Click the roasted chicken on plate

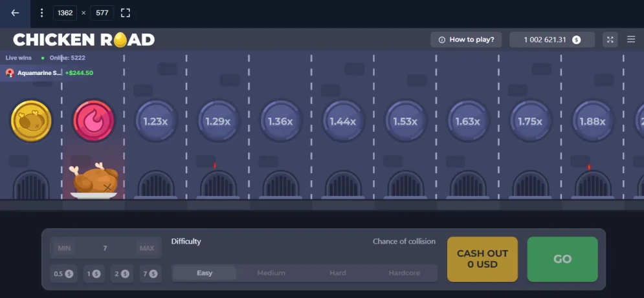pyautogui.click(x=94, y=180)
